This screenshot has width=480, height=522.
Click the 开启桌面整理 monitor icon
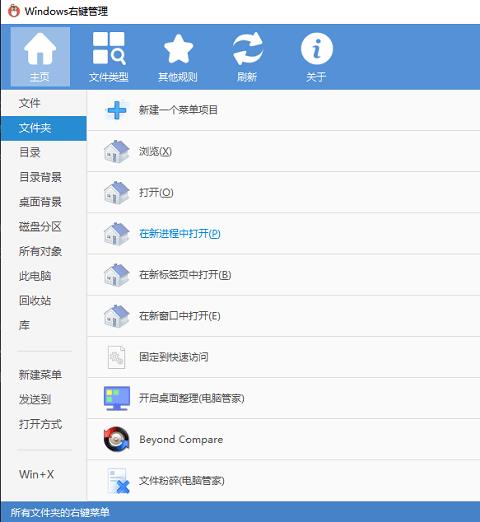[x=116, y=398]
